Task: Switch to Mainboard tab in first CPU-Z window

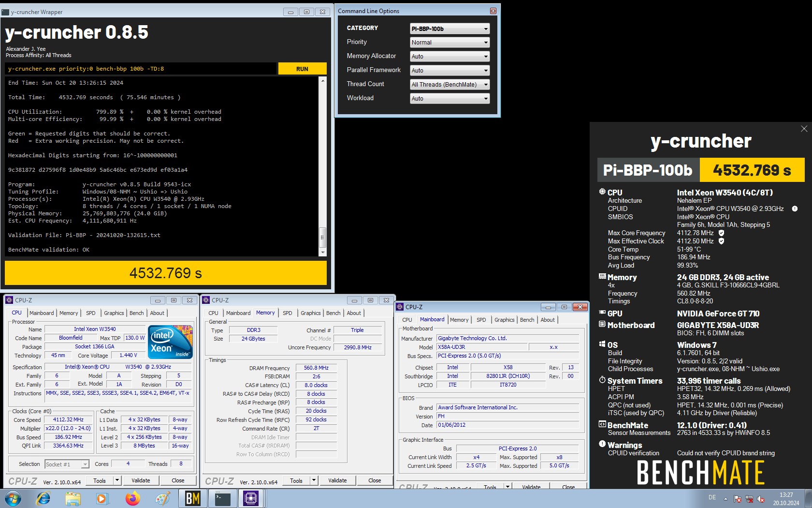Action: point(42,313)
